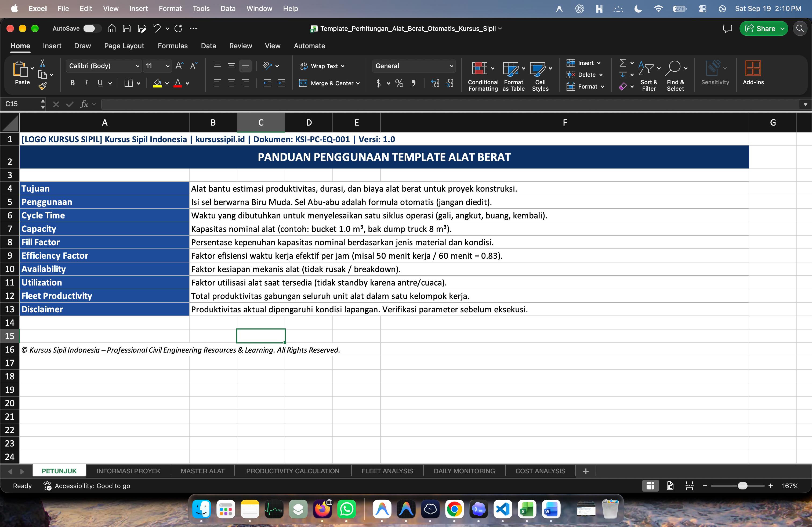Toggle Underline formatting
Screen dimensions: 812x527
click(100, 83)
